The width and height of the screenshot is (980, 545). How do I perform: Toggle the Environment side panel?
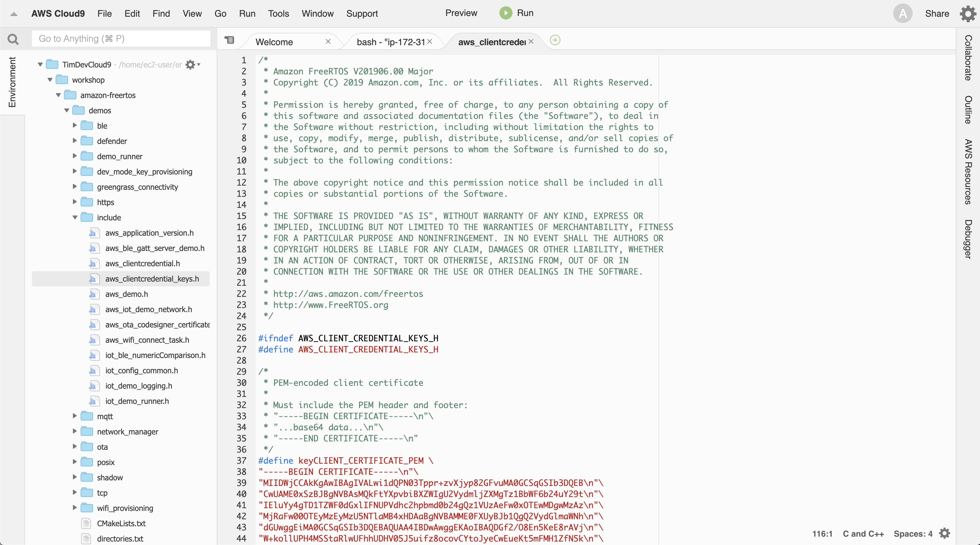(12, 82)
